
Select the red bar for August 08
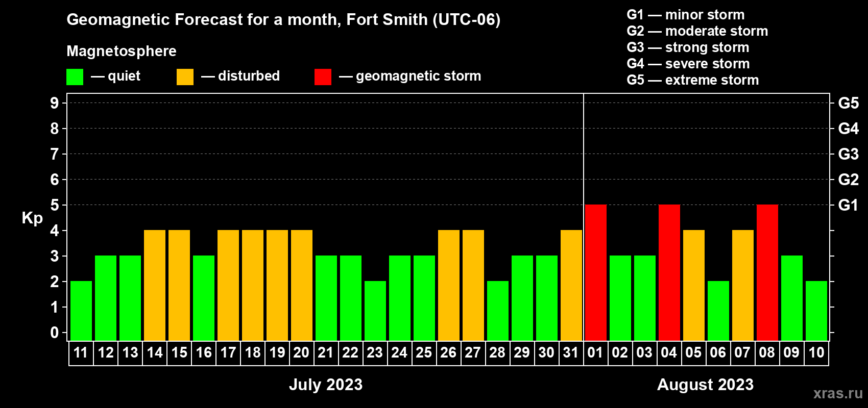pyautogui.click(x=767, y=273)
